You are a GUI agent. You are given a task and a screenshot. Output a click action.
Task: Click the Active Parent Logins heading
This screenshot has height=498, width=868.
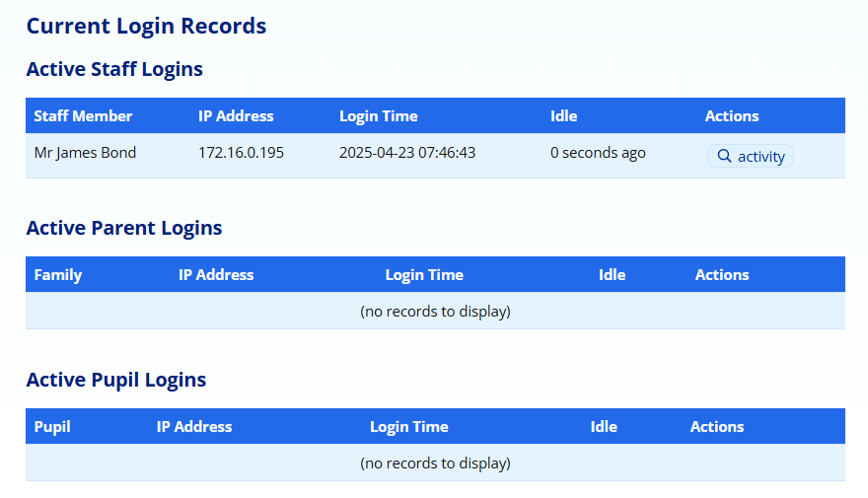tap(124, 228)
